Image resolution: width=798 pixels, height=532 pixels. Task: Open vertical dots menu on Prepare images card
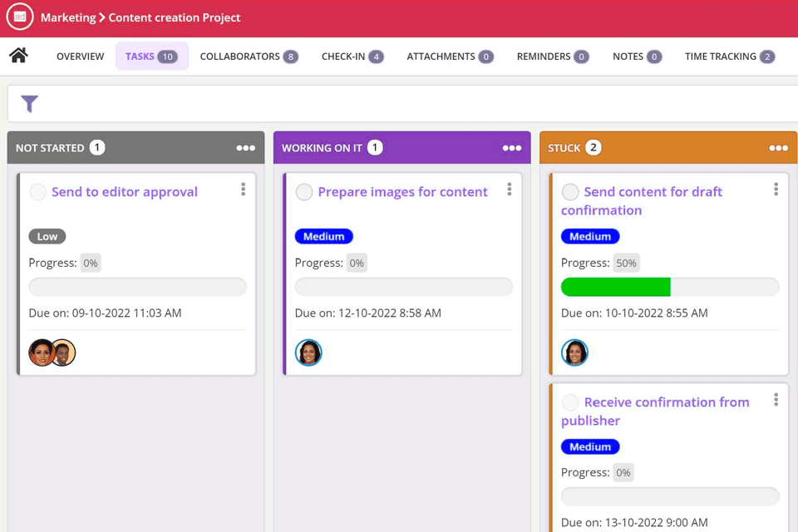510,190
